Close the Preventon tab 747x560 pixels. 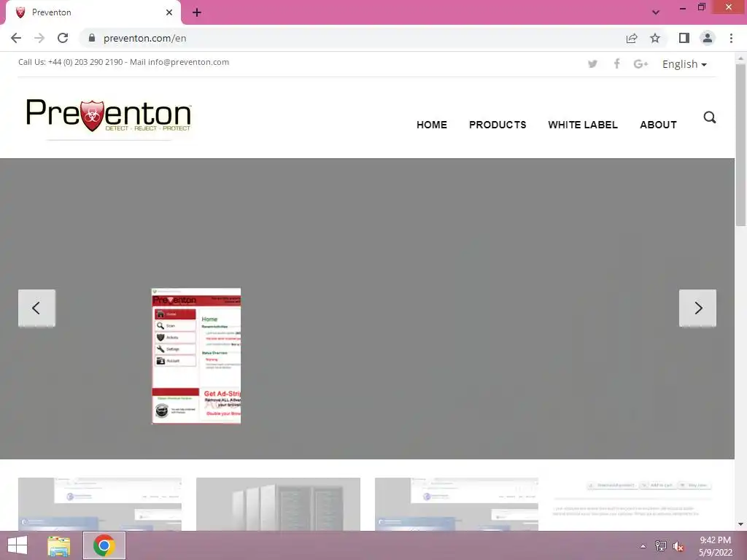(169, 12)
